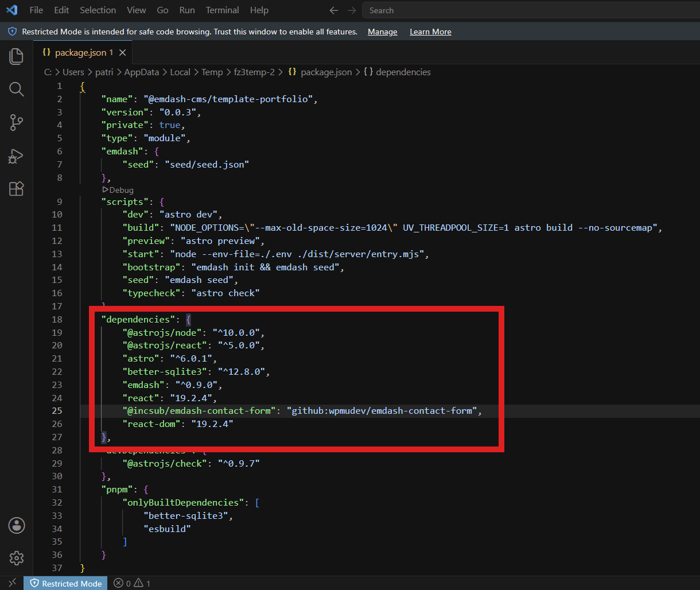Click the "private" true value
The width and height of the screenshot is (700, 590).
(x=170, y=125)
